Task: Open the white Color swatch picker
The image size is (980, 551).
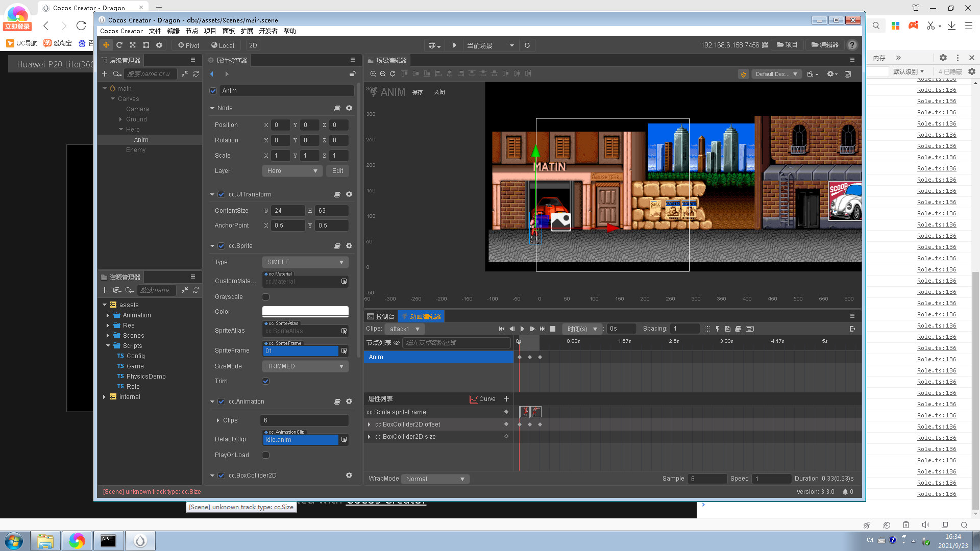Action: 305,312
